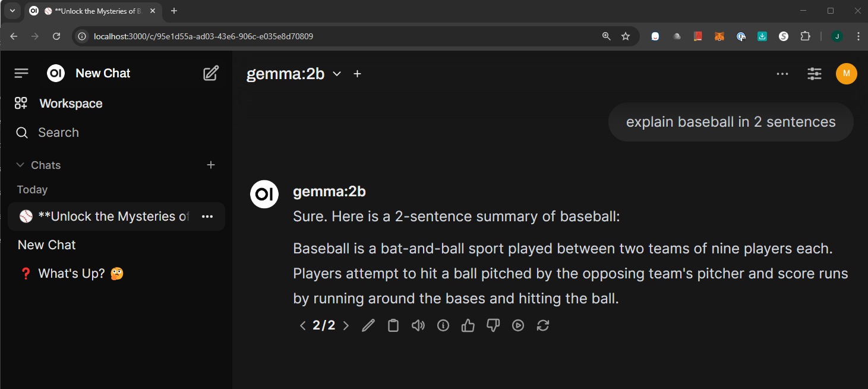Give the response a thumbs down
This screenshot has width=868, height=389.
click(493, 325)
